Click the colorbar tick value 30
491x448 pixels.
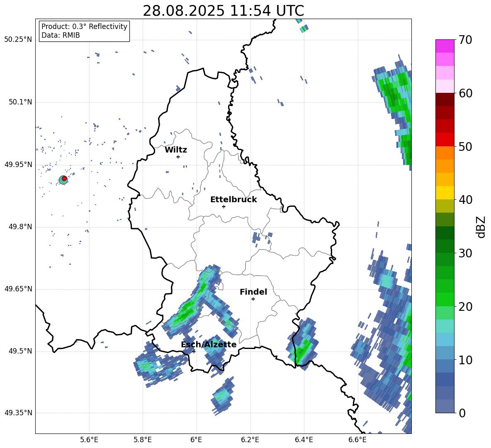[465, 253]
